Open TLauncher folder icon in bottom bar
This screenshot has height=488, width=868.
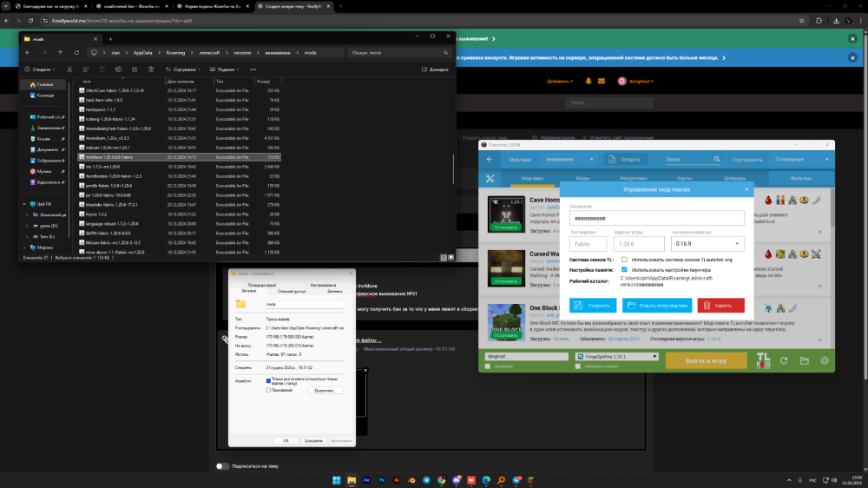(x=805, y=360)
